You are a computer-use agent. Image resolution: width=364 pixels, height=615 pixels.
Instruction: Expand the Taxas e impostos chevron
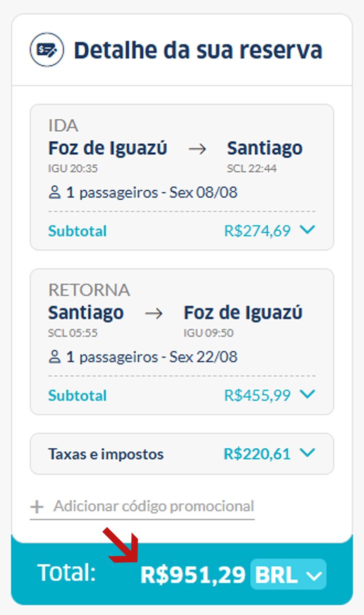309,453
